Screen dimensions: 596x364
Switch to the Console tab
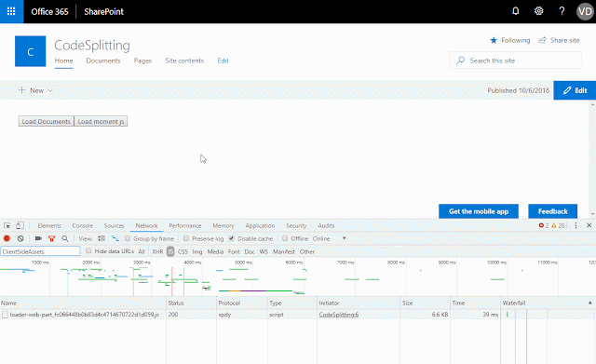[83, 225]
